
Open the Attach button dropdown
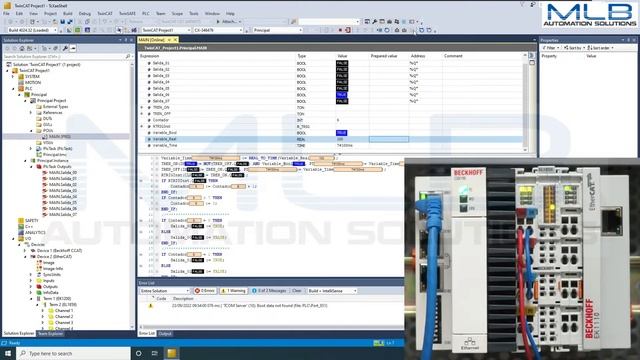[x=240, y=22]
